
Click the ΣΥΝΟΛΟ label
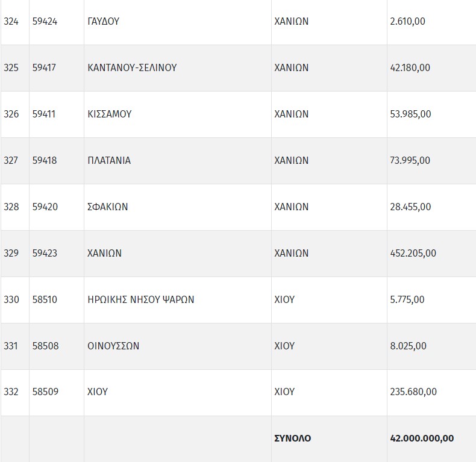pos(292,439)
